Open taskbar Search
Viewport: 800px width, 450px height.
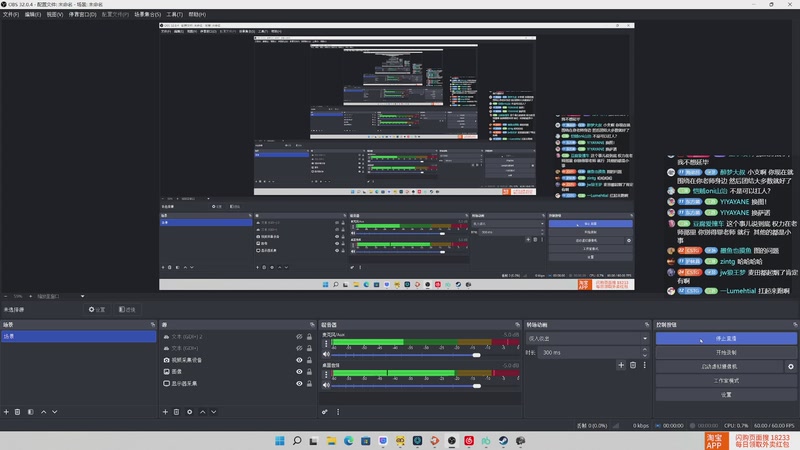click(x=297, y=440)
